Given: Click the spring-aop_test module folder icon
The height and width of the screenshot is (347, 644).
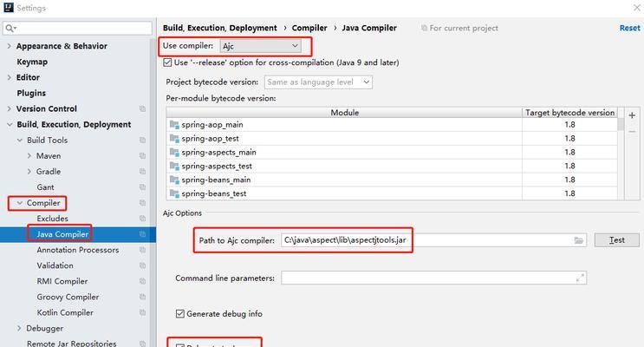Looking at the screenshot, I should (174, 139).
